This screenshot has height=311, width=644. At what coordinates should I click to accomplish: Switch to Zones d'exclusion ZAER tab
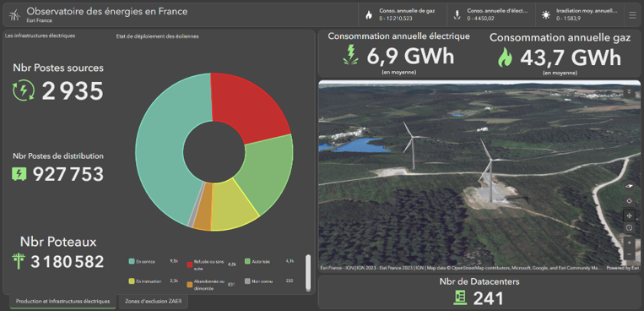click(x=154, y=301)
